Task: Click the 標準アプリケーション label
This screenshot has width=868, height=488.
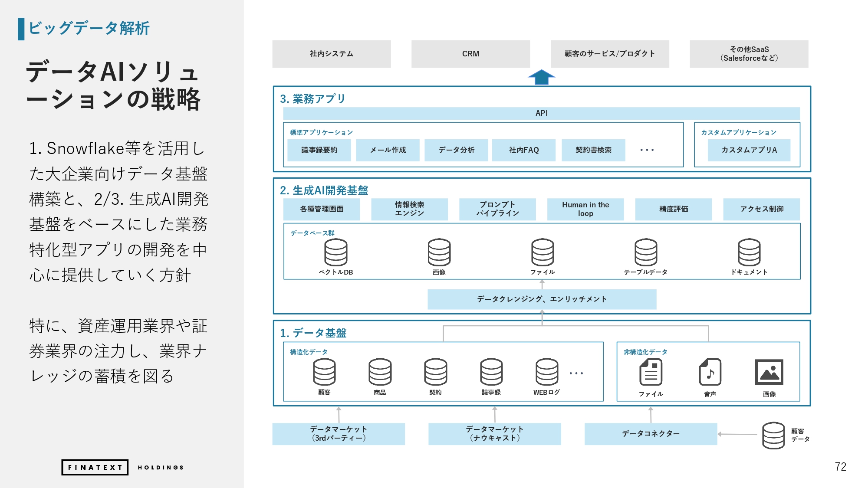Action: click(x=321, y=132)
